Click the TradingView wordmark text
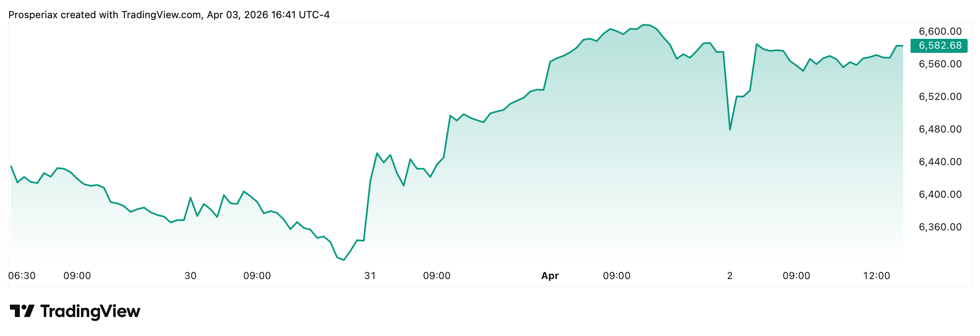This screenshot has height=336, width=980. pos(90,311)
